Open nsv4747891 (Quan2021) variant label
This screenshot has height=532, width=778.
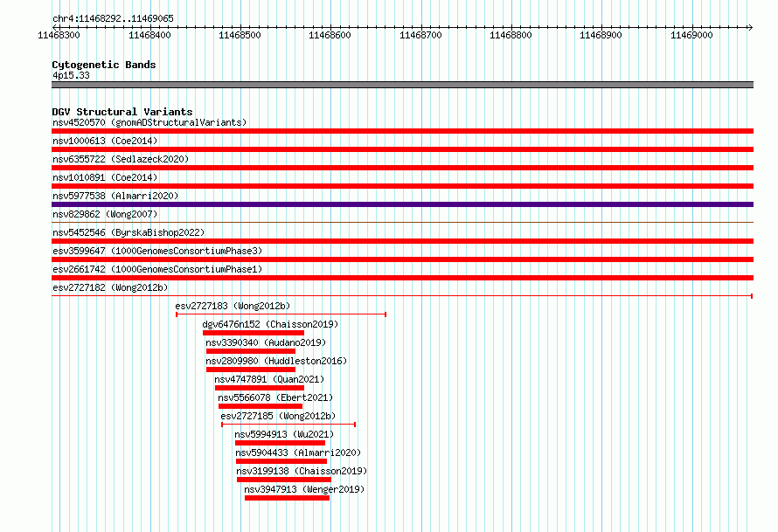[269, 379]
